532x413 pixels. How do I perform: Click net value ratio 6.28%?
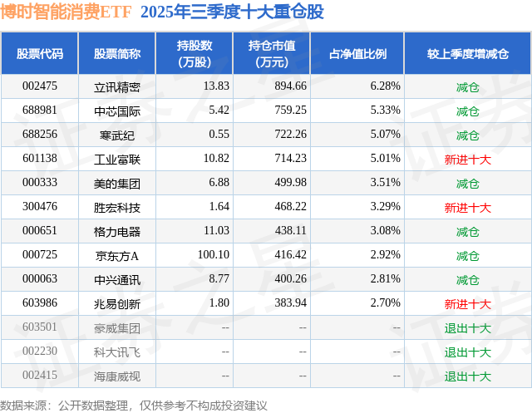click(x=385, y=86)
